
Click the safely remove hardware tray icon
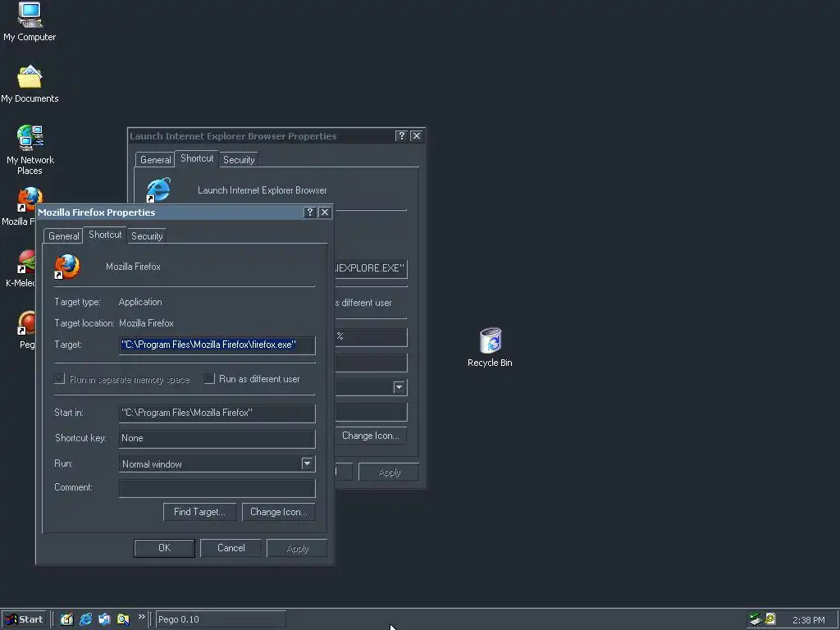pos(756,619)
